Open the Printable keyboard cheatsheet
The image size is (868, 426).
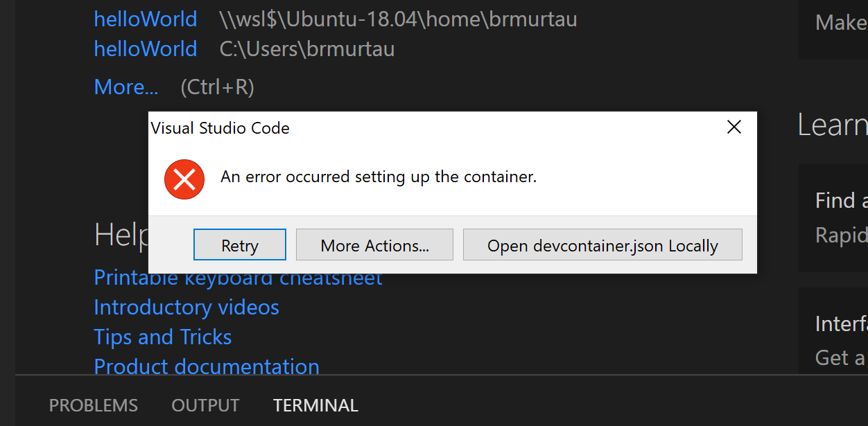coord(238,277)
